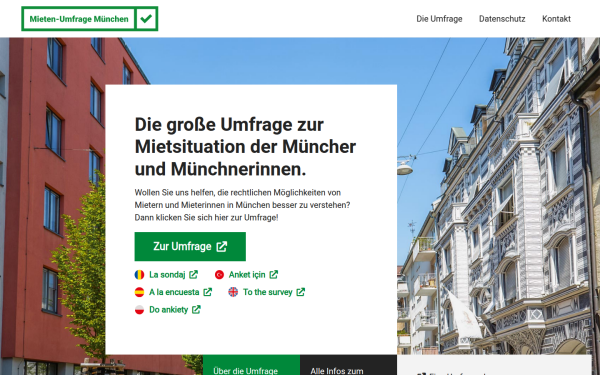This screenshot has width=600, height=375.
Task: Open the Die Umfrage menu item
Action: click(x=439, y=19)
